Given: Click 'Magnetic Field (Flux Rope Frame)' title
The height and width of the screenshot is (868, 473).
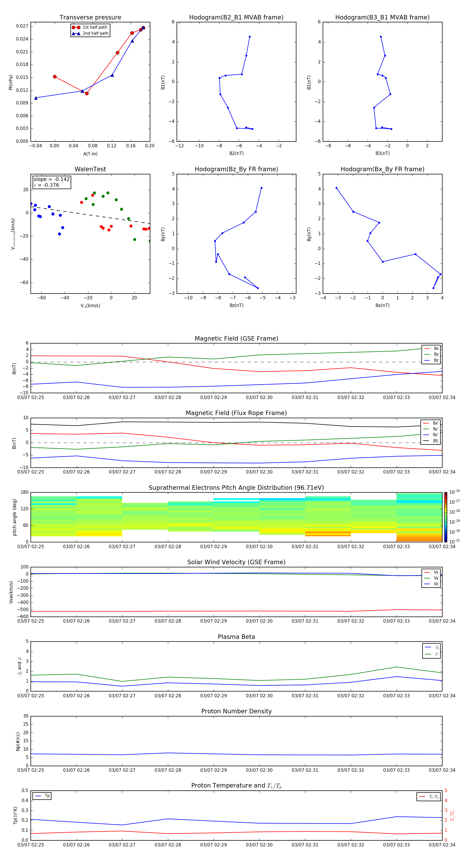Looking at the screenshot, I should click(x=236, y=413).
